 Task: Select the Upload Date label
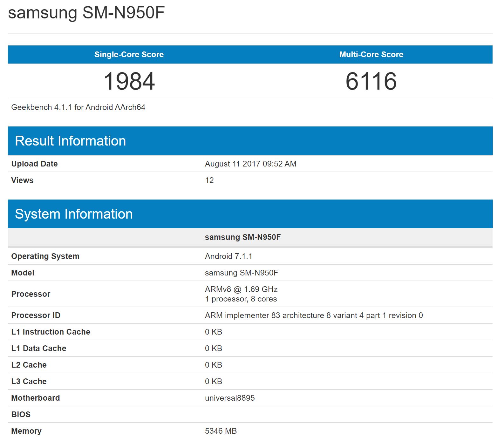(34, 164)
